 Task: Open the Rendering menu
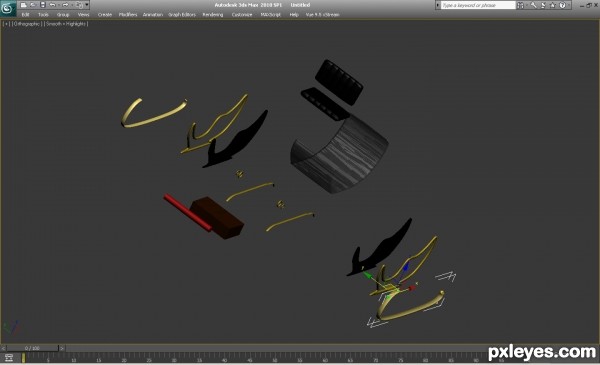pos(213,15)
